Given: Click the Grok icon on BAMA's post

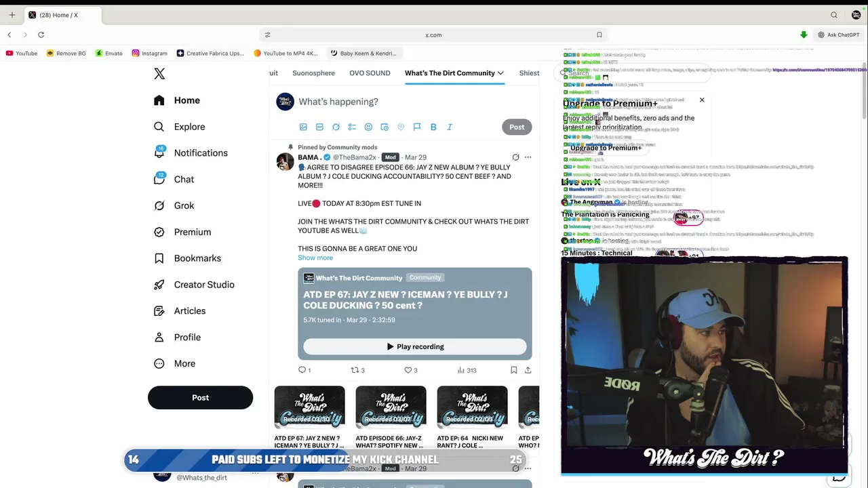Looking at the screenshot, I should coord(515,157).
